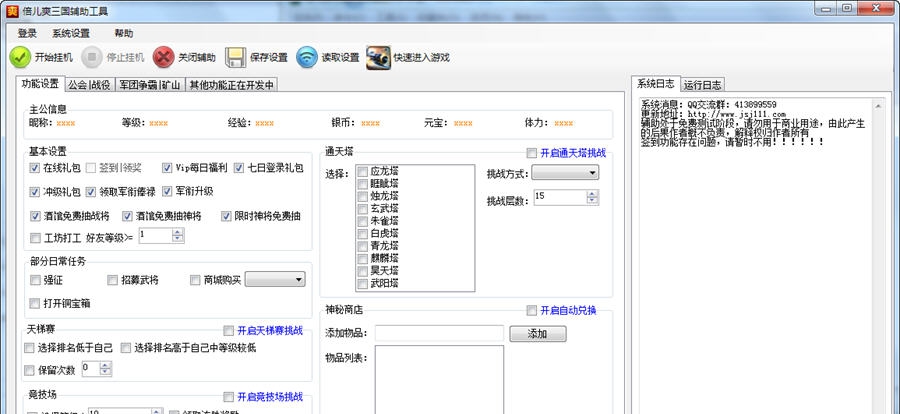This screenshot has width=900, height=414.
Task: Open the 挑战方式 dropdown
Action: coord(565,172)
